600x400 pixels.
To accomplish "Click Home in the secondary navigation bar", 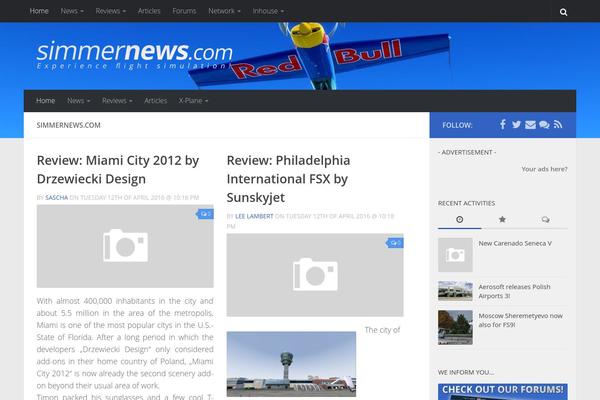I will (x=46, y=101).
